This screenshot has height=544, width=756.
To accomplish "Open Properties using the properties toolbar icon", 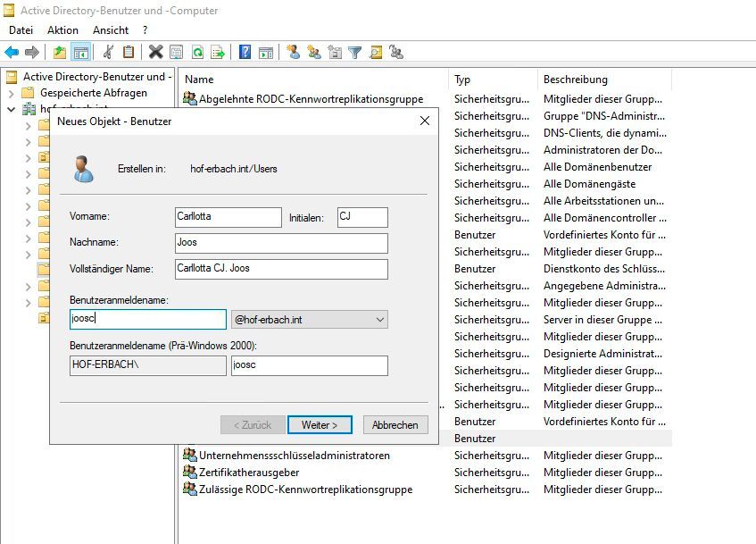I will 175,52.
